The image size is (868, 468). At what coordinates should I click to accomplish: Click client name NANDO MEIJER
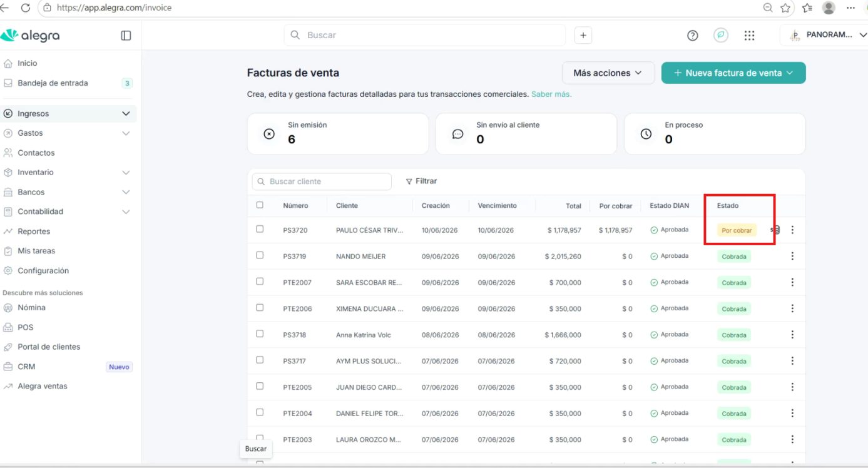(x=360, y=257)
